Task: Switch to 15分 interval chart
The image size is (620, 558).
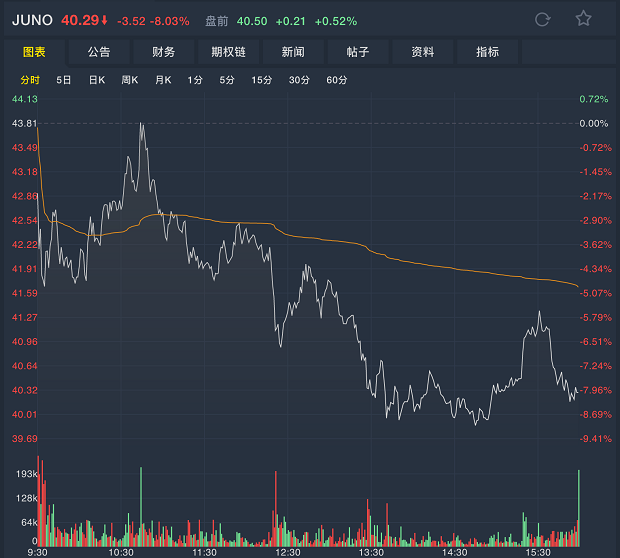Action: coord(262,80)
